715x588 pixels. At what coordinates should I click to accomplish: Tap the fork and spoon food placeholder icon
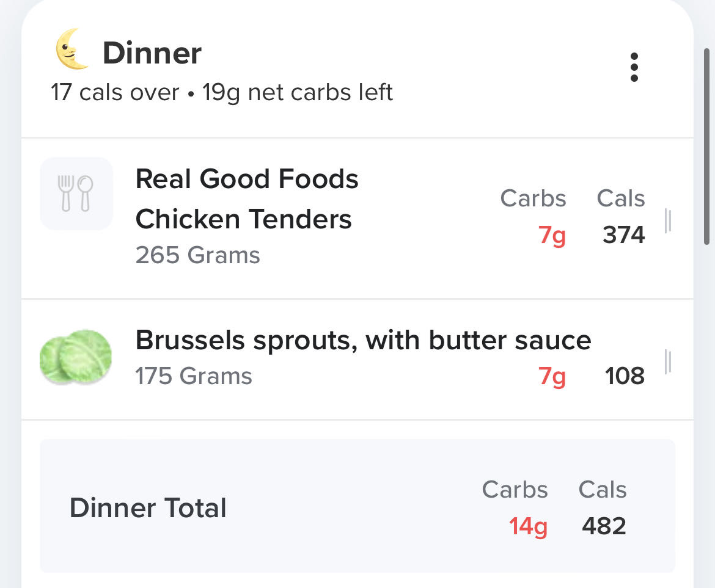(x=76, y=194)
